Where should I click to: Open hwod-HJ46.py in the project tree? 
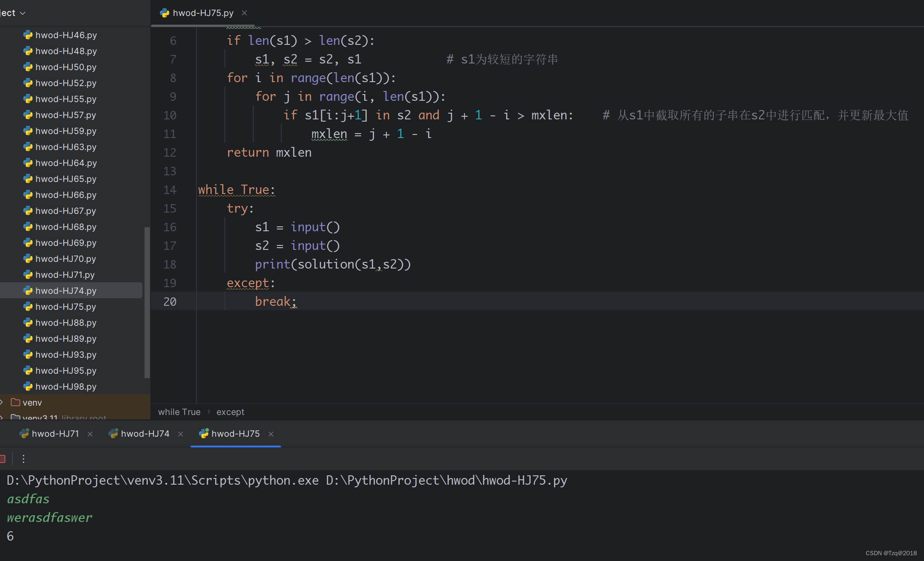pos(66,35)
